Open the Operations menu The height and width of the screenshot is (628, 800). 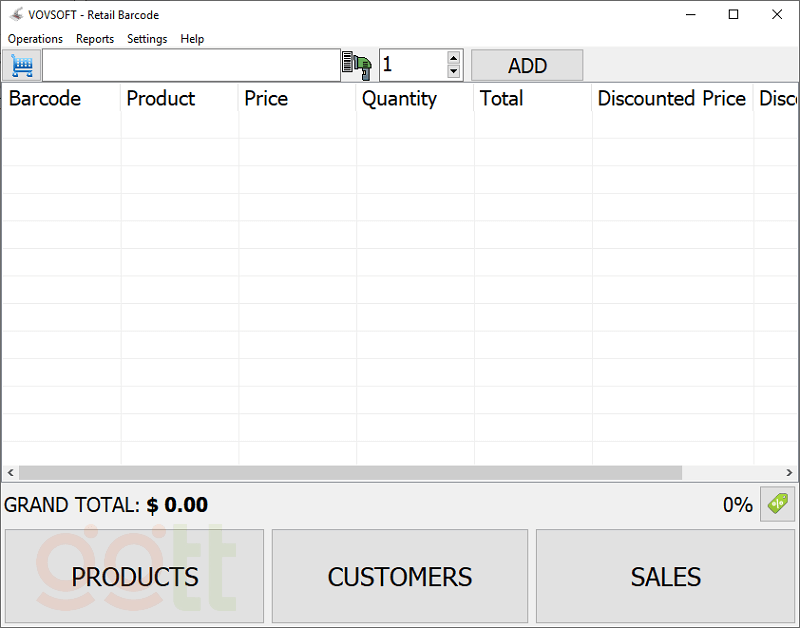pyautogui.click(x=35, y=39)
